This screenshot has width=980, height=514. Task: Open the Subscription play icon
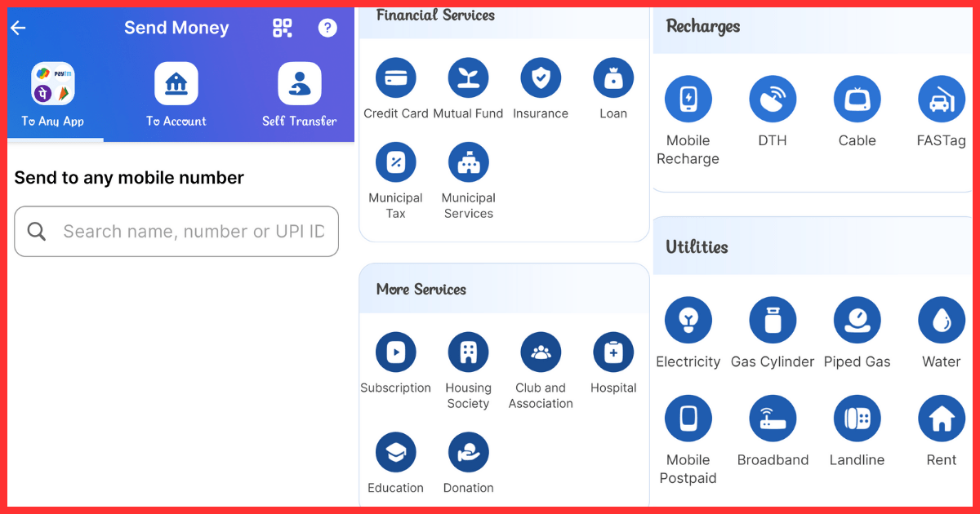pos(396,352)
